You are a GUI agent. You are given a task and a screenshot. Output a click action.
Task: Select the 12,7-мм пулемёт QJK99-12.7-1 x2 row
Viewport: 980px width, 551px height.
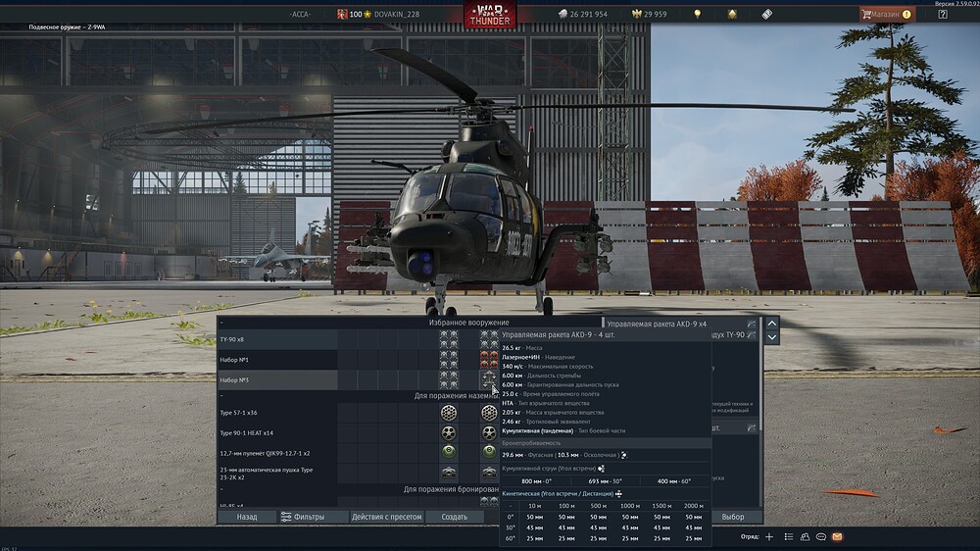pyautogui.click(x=277, y=453)
